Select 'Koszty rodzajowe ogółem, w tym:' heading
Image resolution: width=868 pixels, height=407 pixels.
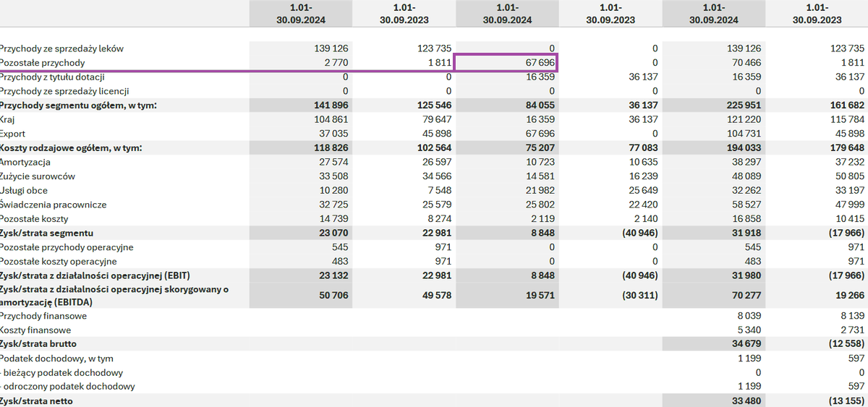pyautogui.click(x=71, y=148)
